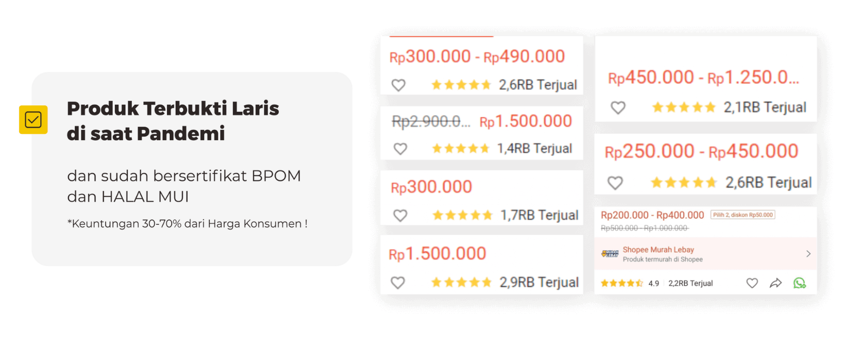Favorite the Rp300.000 - Rp490.000 product with heart

(398, 85)
